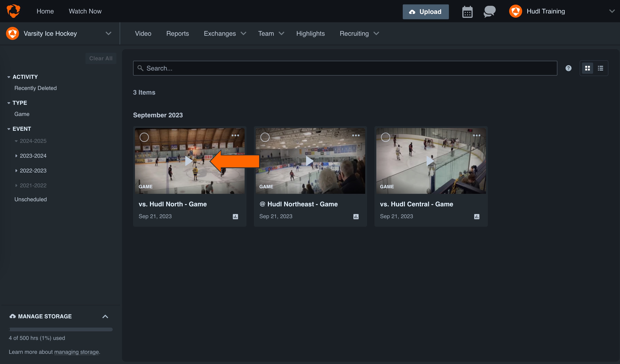620x364 pixels.
Task: Open more options for @ Hudl Northeast
Action: (x=356, y=136)
